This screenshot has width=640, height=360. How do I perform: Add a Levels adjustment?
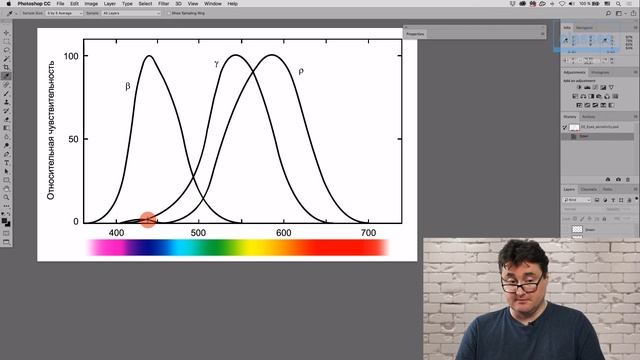coord(587,87)
